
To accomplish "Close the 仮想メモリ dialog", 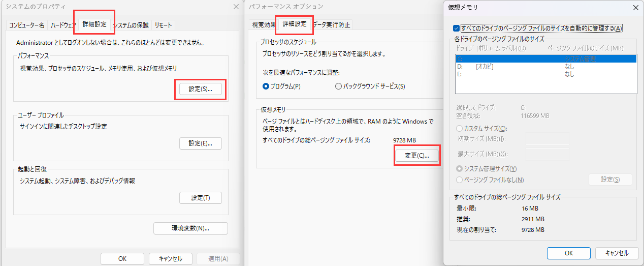I will [x=635, y=8].
